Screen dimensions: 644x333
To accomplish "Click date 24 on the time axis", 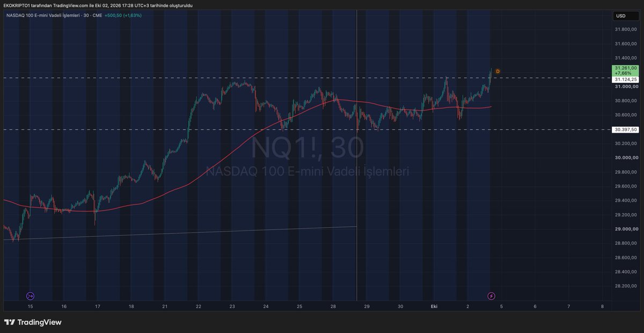I will tap(266, 307).
